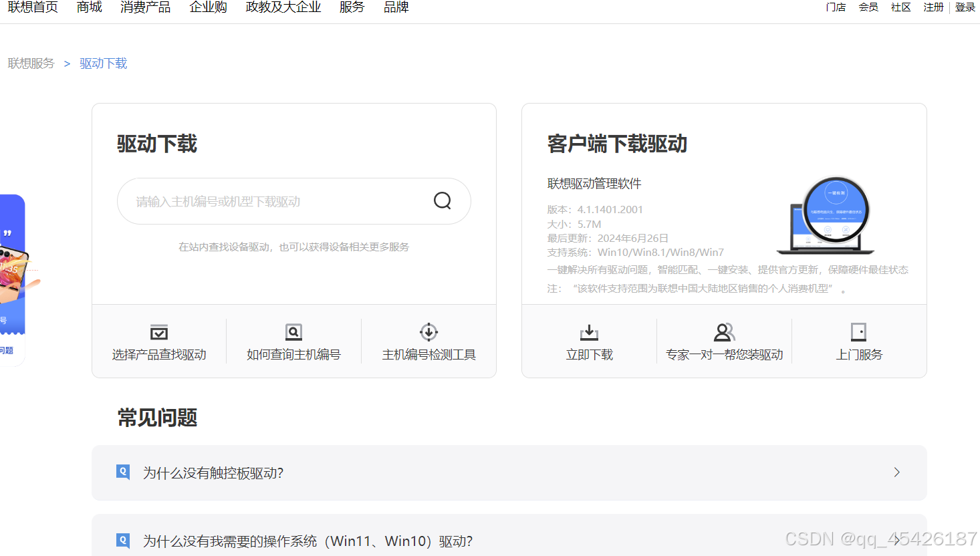Click the 如何查询主机编号 label
Screen dimensions: 980x556
click(293, 355)
